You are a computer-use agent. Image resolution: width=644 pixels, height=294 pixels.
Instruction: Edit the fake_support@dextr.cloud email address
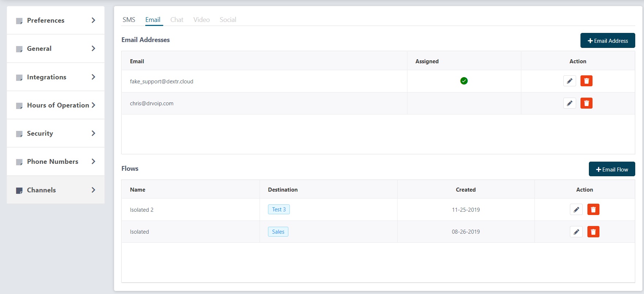coord(570,81)
